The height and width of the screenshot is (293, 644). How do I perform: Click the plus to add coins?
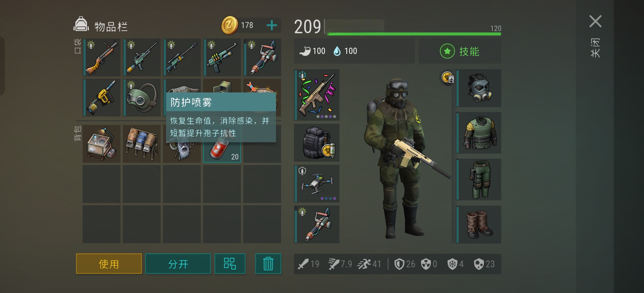pos(272,25)
